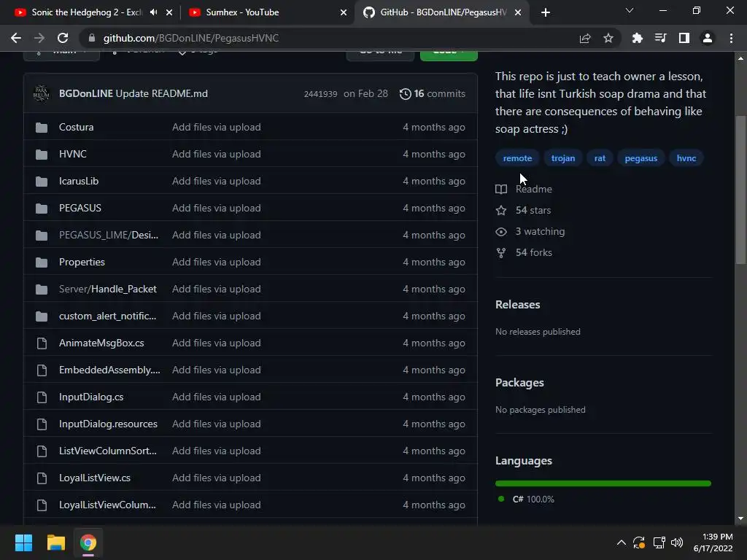The height and width of the screenshot is (560, 747).
Task: Open InputDialog.cs file
Action: 91,397
